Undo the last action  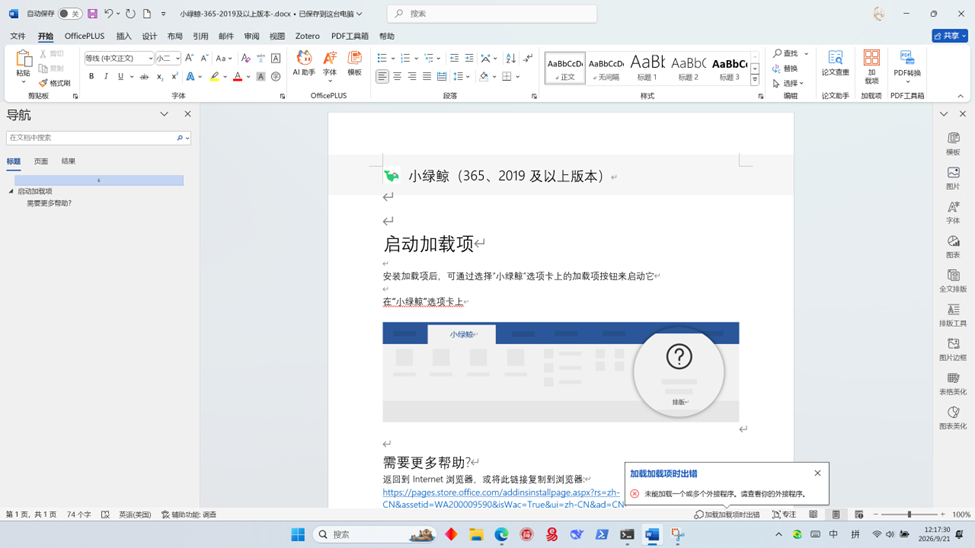pos(109,13)
